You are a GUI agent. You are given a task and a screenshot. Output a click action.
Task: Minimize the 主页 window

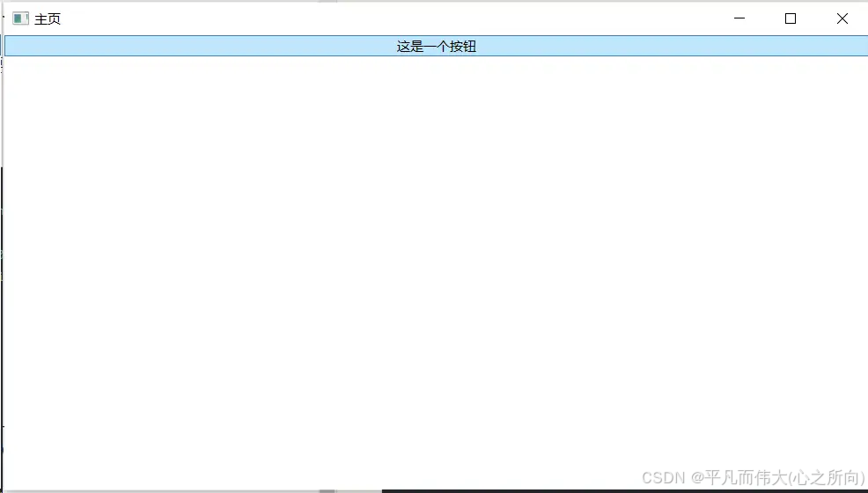click(x=739, y=18)
